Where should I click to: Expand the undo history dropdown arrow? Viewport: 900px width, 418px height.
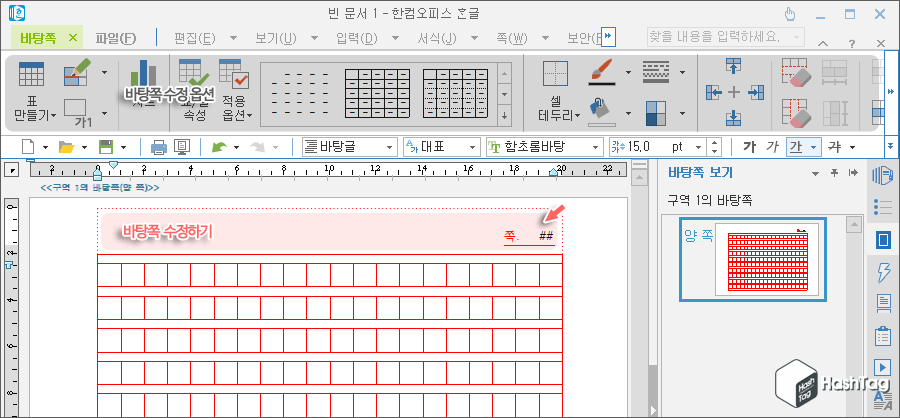[x=236, y=148]
